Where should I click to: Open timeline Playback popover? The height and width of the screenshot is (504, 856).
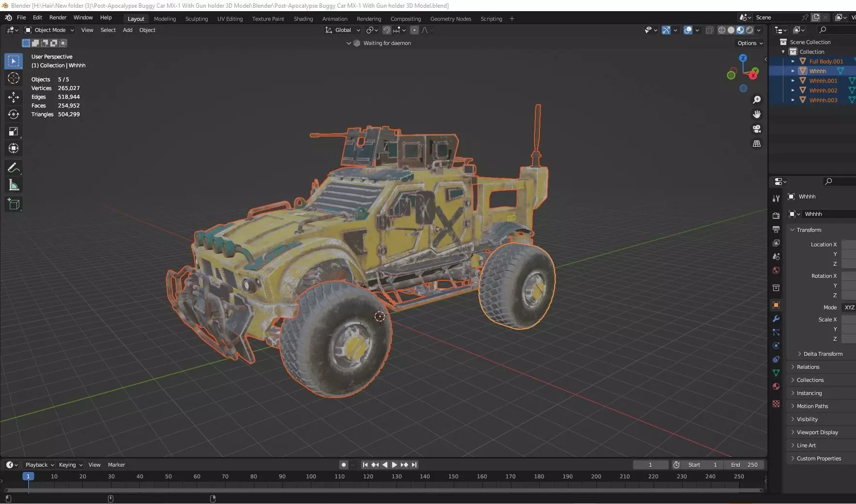pos(39,465)
